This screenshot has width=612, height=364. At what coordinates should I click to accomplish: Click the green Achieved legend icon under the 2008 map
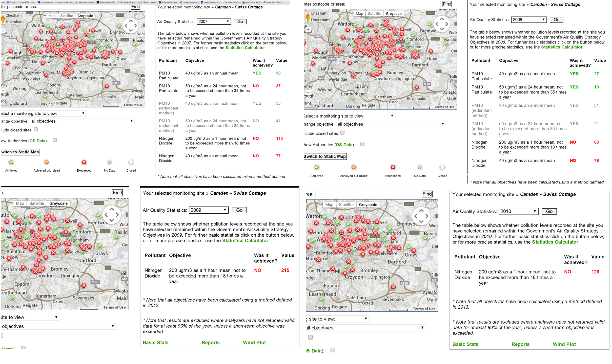[x=317, y=167]
